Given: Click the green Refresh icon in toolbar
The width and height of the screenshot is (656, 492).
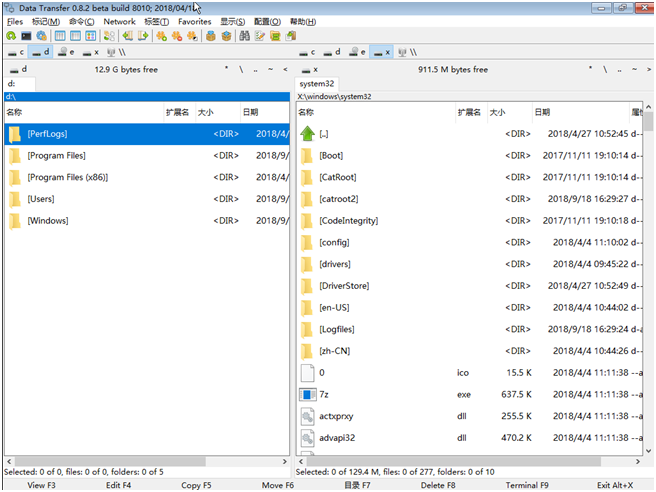Looking at the screenshot, I should tap(11, 36).
